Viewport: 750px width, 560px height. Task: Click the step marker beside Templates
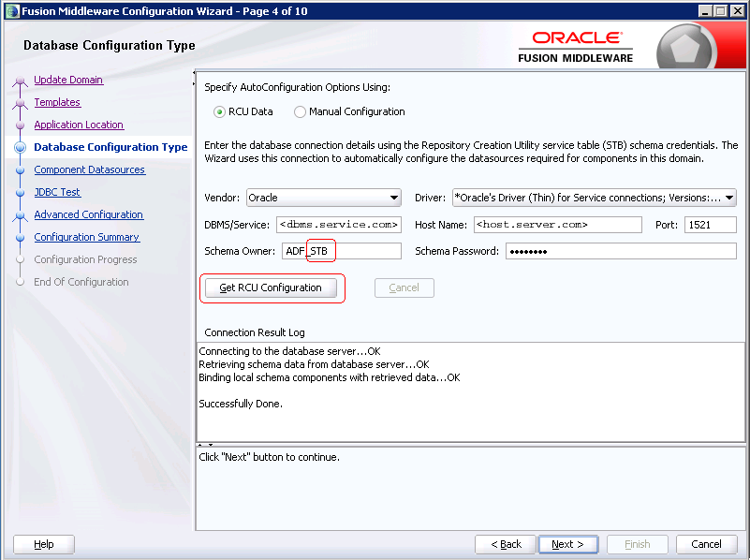[x=20, y=103]
